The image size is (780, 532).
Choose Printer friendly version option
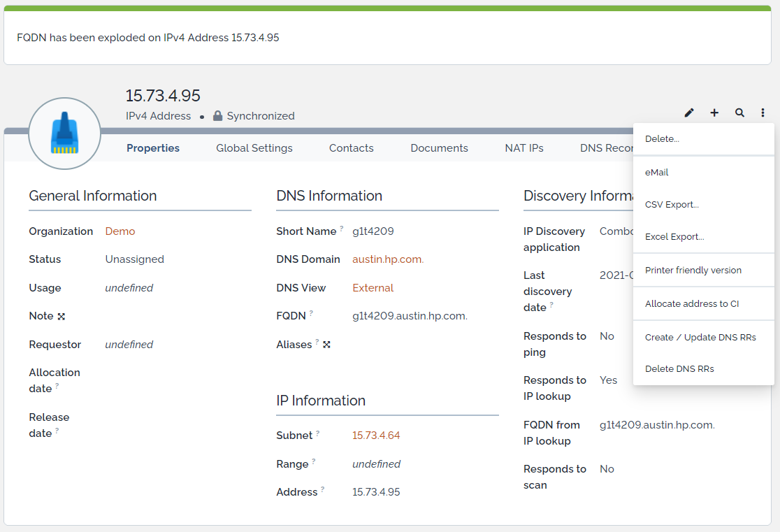pyautogui.click(x=693, y=271)
